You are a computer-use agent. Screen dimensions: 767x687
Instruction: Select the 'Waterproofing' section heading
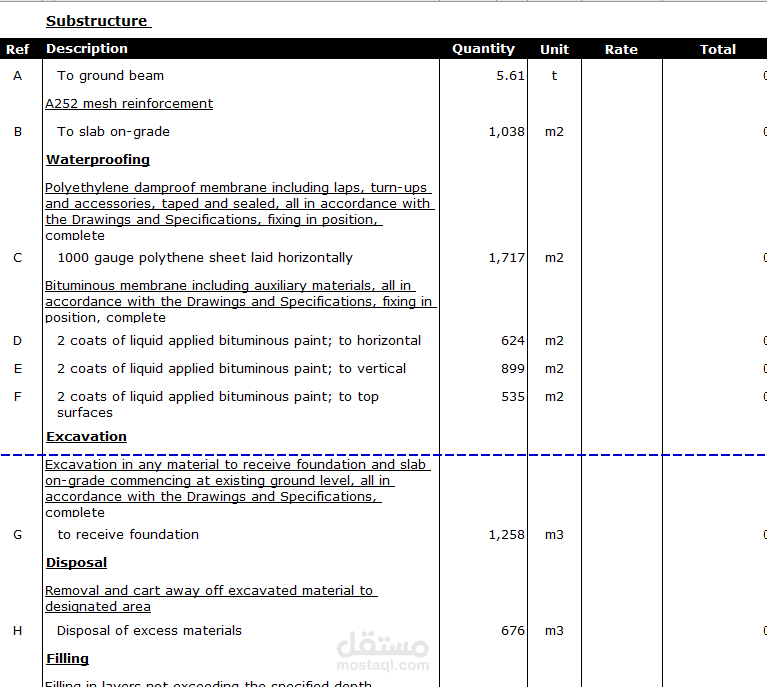(98, 160)
